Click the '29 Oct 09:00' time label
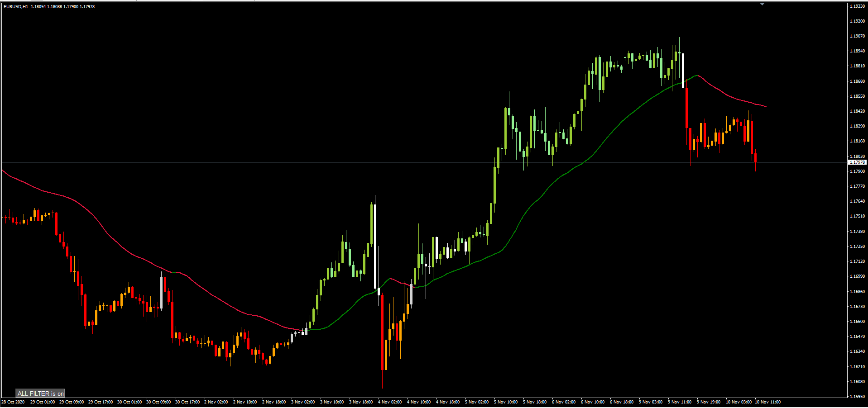 pos(72,402)
